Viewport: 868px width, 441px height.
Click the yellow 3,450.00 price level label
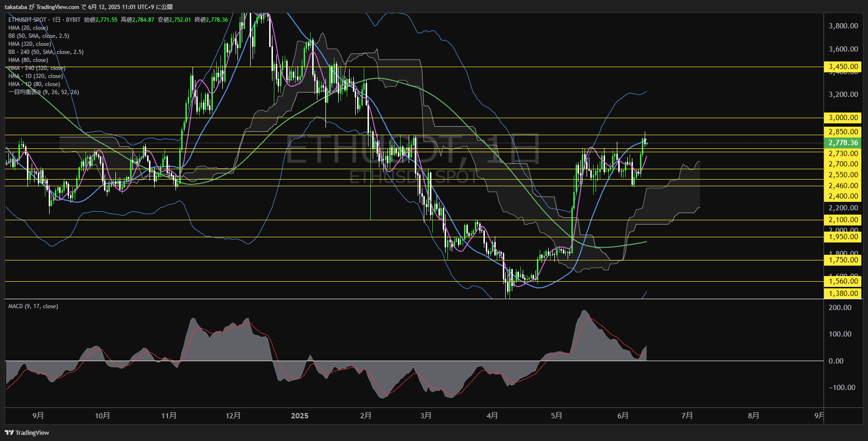(843, 67)
